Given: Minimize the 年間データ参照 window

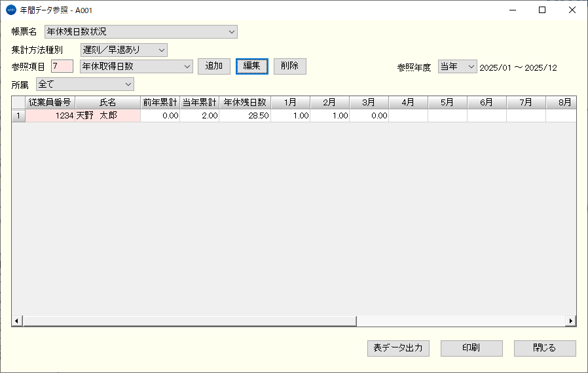Looking at the screenshot, I should (x=513, y=10).
